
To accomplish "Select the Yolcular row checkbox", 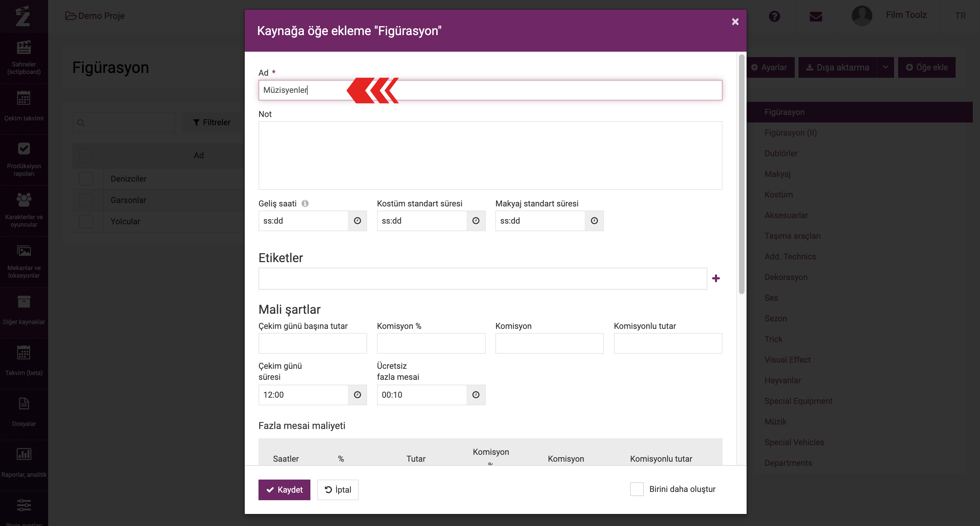I will pyautogui.click(x=86, y=221).
